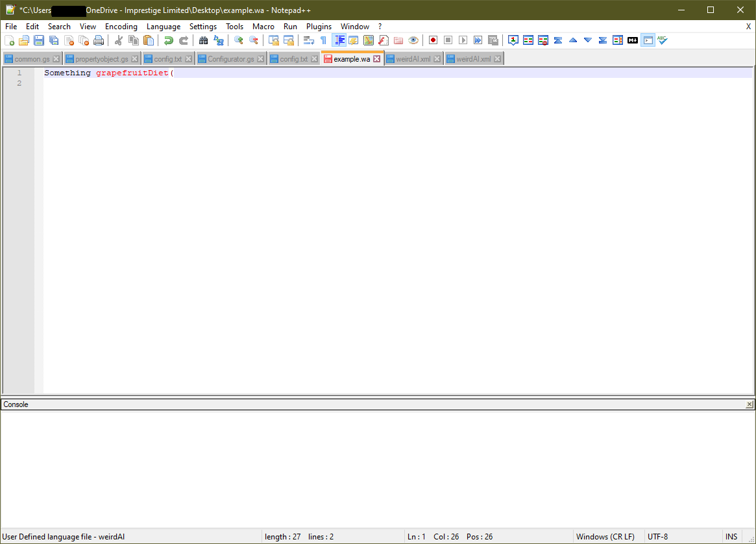Screen dimensions: 756x544
Task: Close the example.wa tab
Action: [x=377, y=59]
